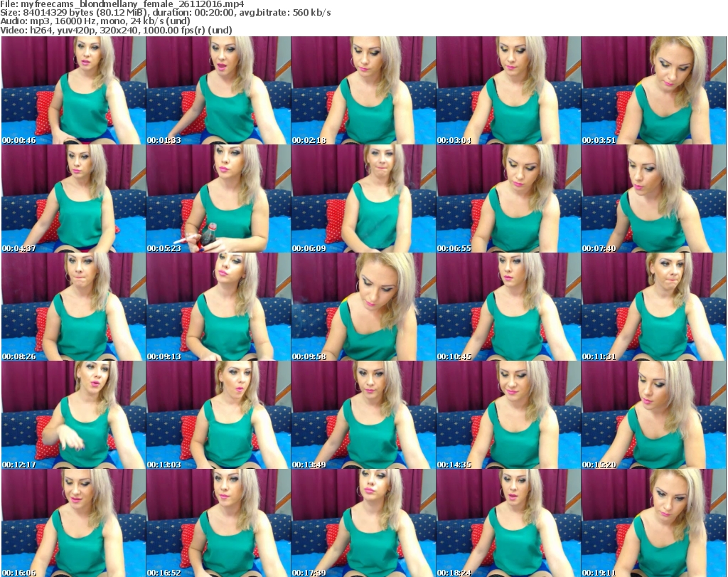Select the thumbnail frame at 00:12:17
728x577 pixels.
click(x=73, y=415)
